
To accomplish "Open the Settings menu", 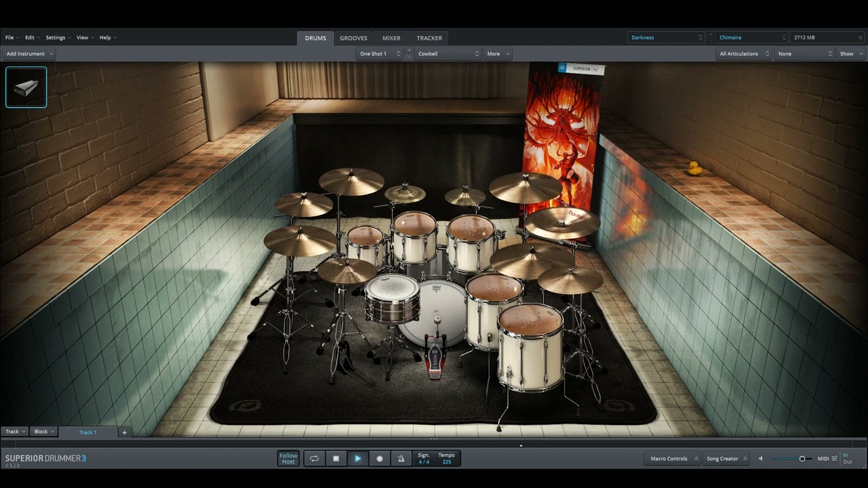I will tap(58, 37).
